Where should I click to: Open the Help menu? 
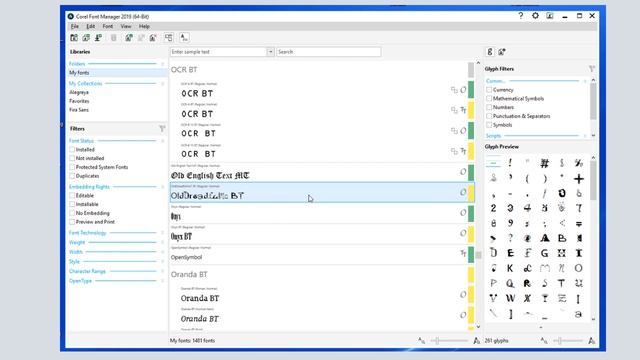point(144,26)
